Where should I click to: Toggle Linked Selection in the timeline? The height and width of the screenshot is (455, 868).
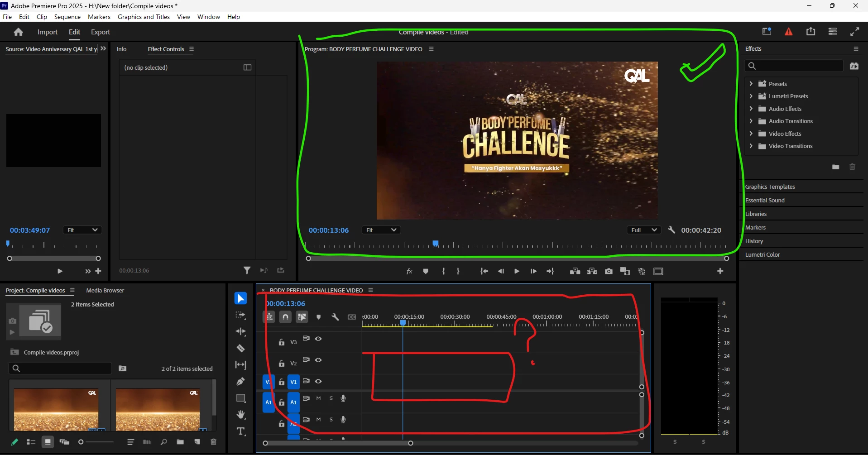coord(302,317)
